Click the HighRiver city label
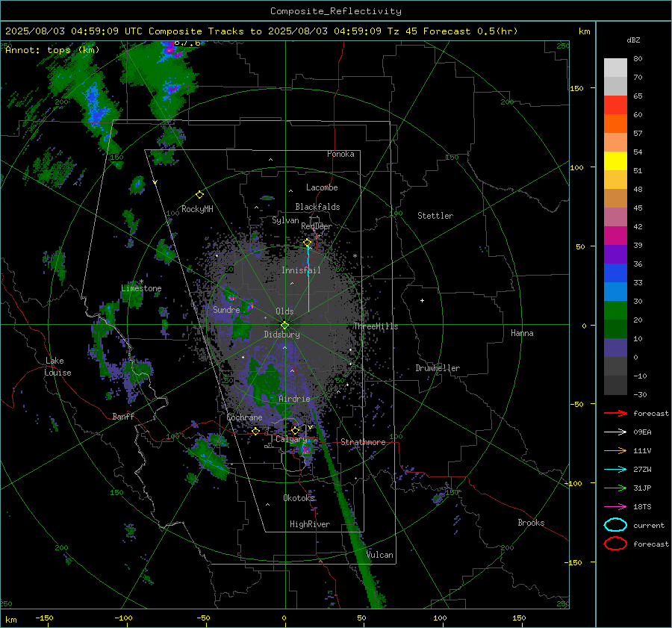672x628 pixels. (x=310, y=524)
